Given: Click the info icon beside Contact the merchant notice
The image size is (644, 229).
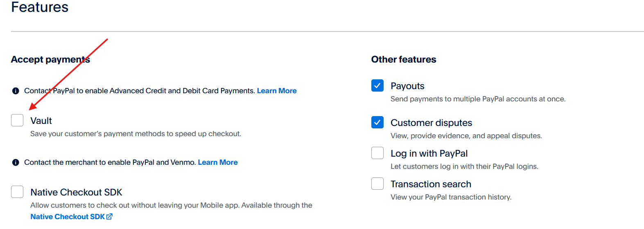Looking at the screenshot, I should (x=16, y=162).
